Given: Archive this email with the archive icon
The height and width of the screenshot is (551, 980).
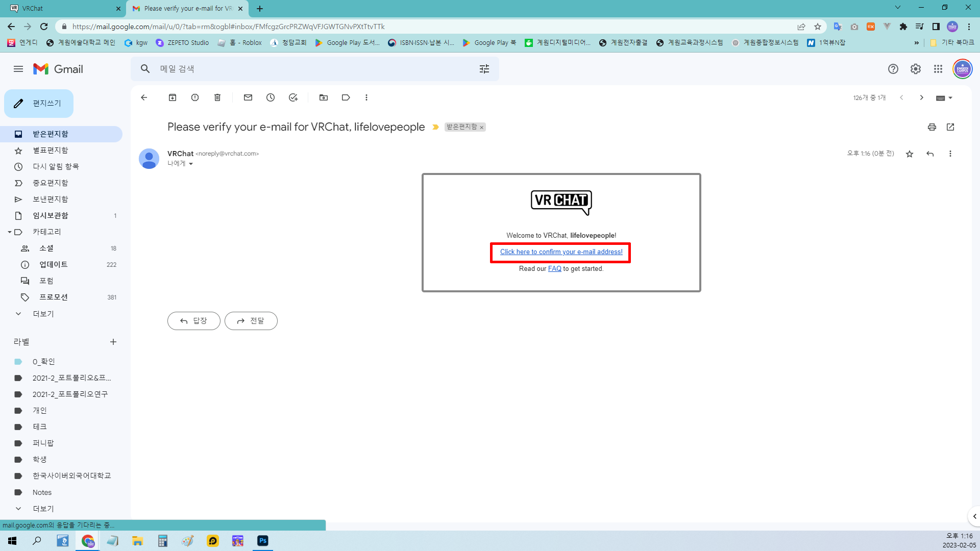Looking at the screenshot, I should pos(173,97).
